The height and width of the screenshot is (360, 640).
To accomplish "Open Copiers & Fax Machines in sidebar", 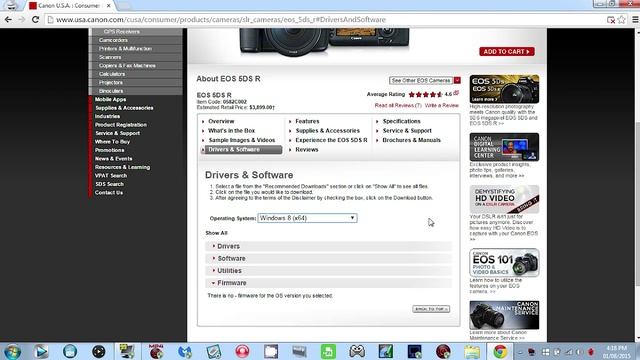I will pyautogui.click(x=127, y=66).
